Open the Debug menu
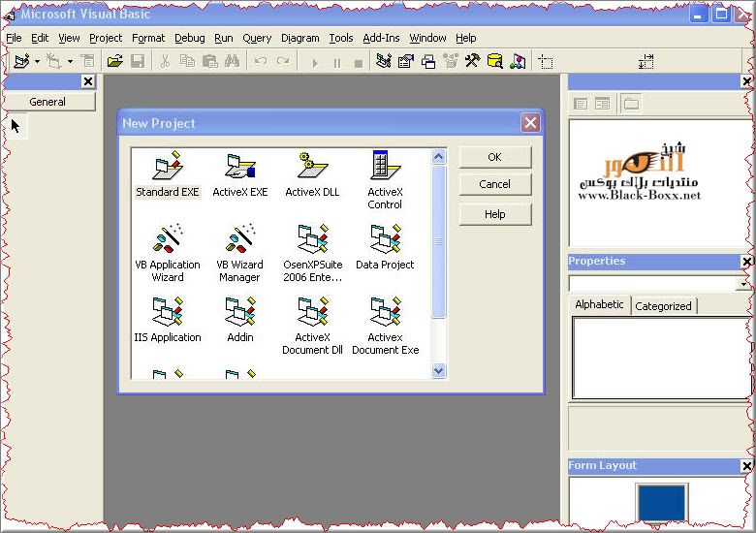Screen dimensions: 756x533 click(x=189, y=38)
